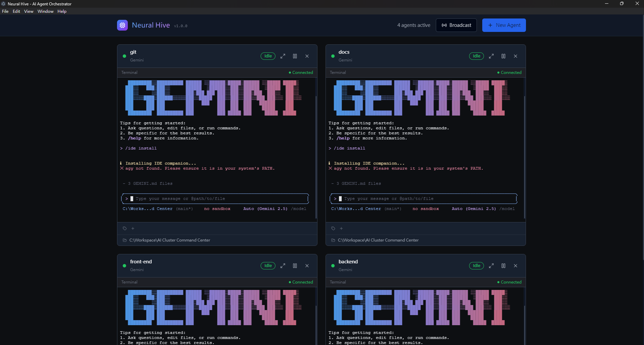The width and height of the screenshot is (644, 345).
Task: Click the Broadcast antenna icon
Action: pyautogui.click(x=444, y=25)
